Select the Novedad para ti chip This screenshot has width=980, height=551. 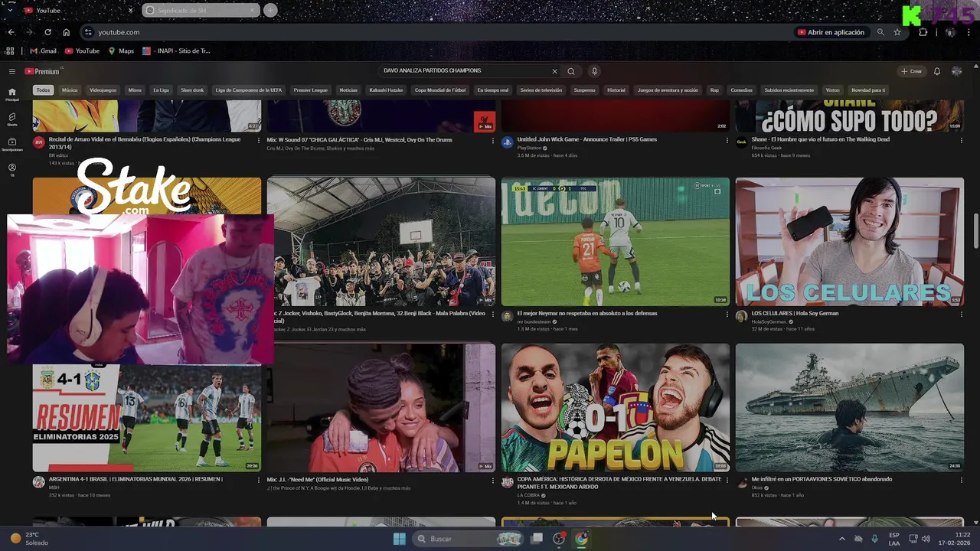(868, 90)
